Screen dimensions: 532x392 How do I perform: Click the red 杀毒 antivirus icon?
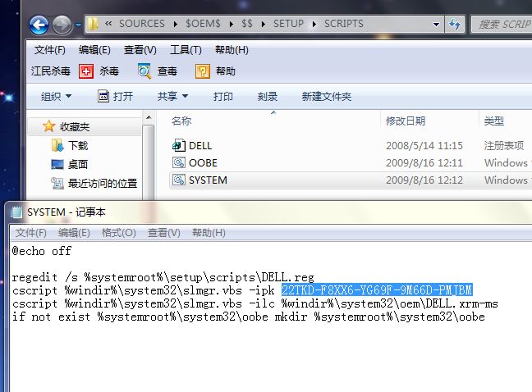[86, 71]
